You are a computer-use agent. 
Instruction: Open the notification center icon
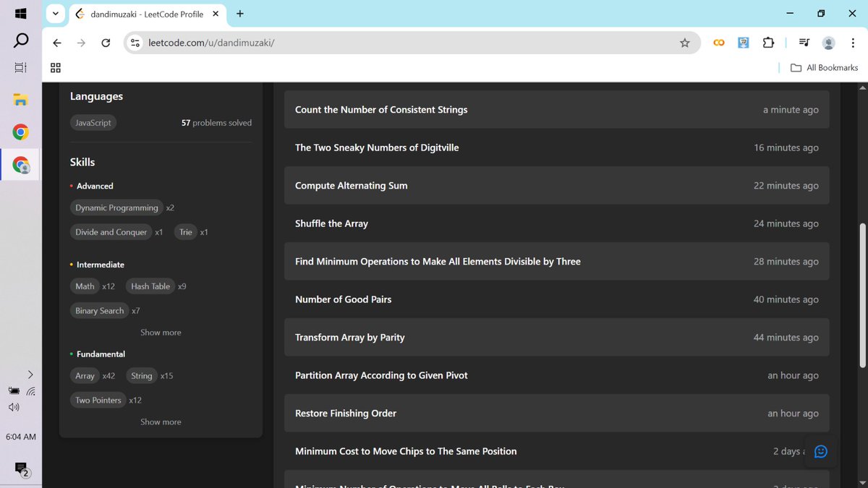21,468
